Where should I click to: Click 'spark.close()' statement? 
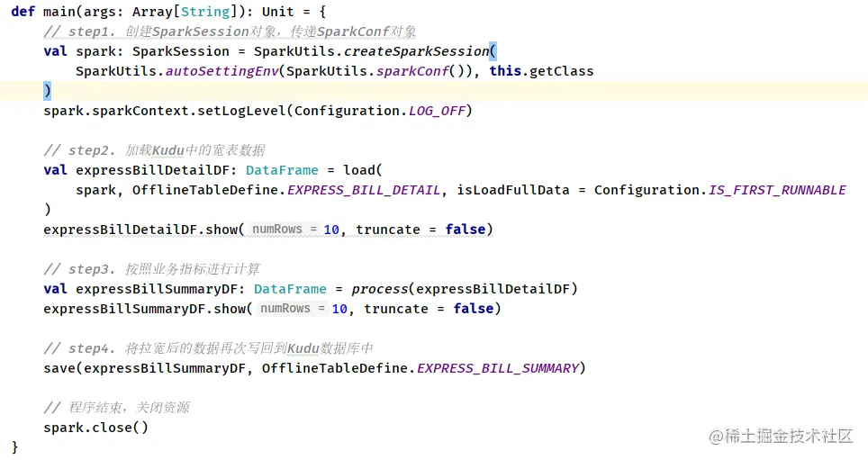click(x=95, y=428)
